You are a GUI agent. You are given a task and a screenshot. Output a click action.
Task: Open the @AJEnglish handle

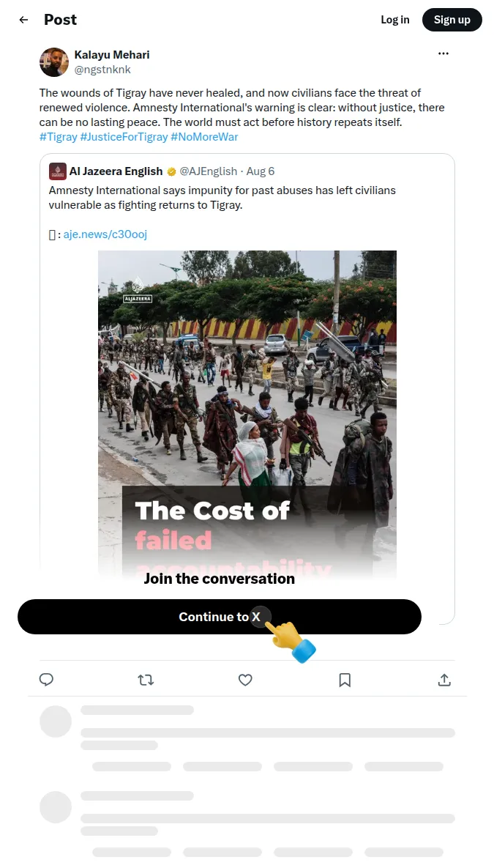(x=209, y=171)
